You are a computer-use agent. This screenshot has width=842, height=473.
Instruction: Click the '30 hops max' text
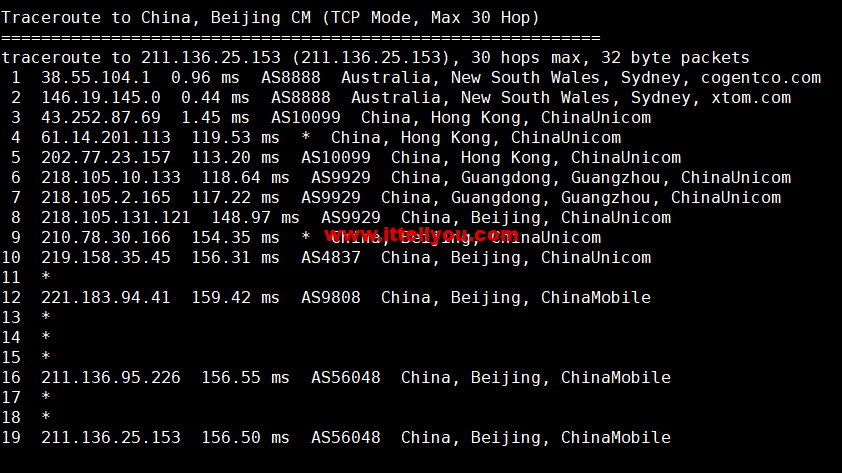526,57
